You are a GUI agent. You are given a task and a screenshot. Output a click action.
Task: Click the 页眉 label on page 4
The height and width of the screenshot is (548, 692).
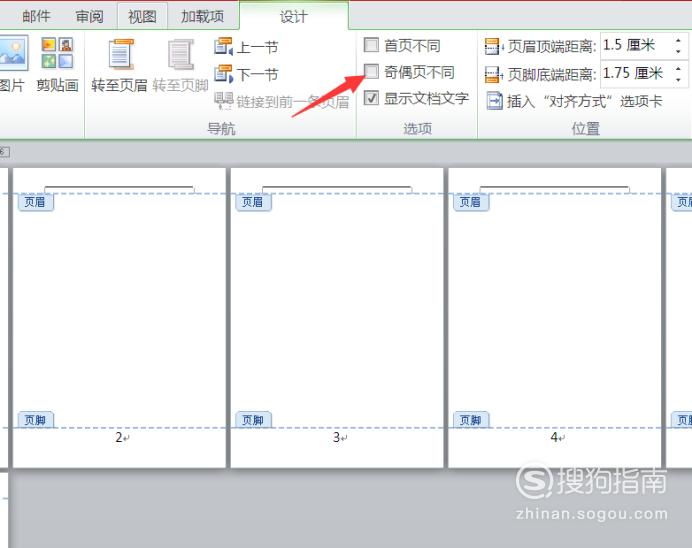pos(471,202)
